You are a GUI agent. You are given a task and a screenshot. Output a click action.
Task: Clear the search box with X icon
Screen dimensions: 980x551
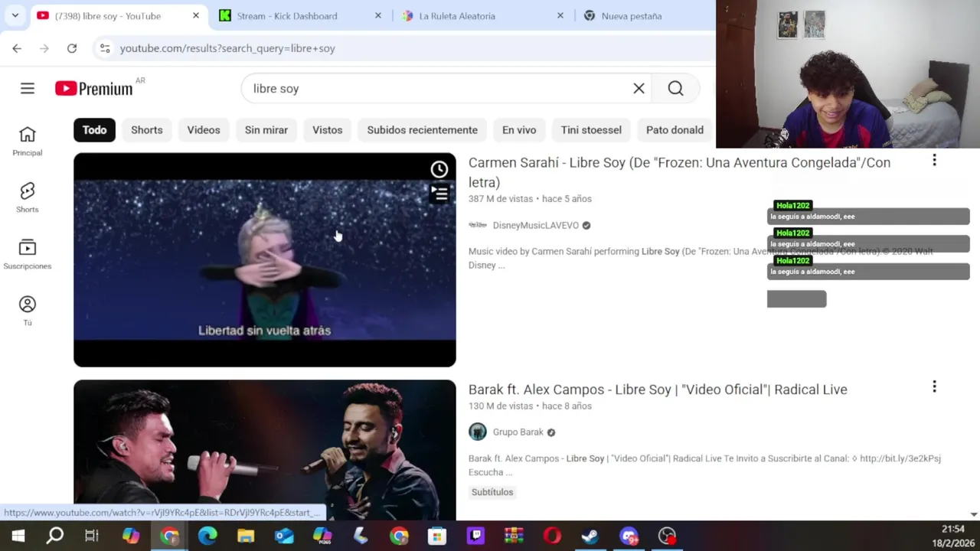[639, 89]
